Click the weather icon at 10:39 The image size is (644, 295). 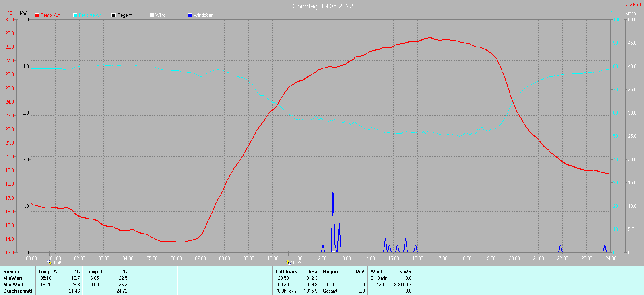point(288,262)
